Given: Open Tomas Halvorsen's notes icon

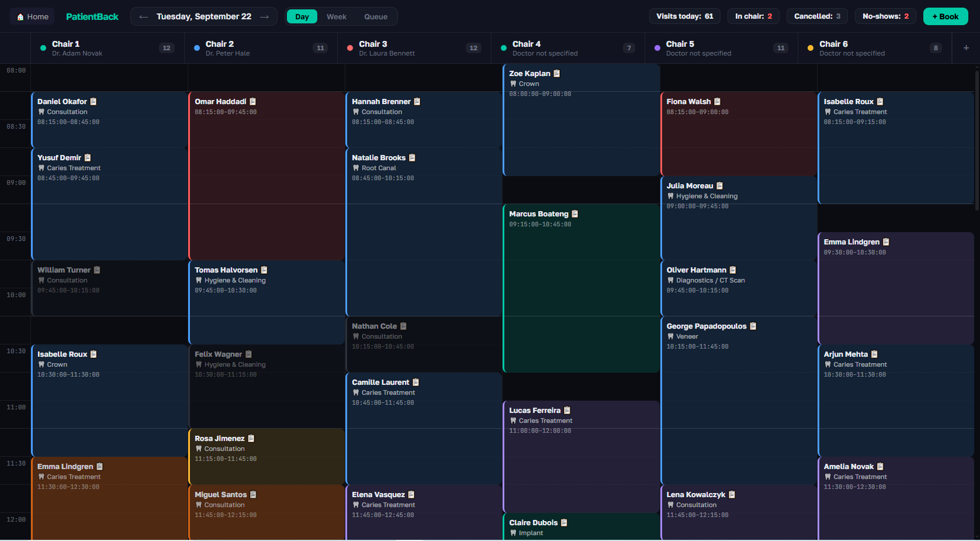Looking at the screenshot, I should [x=264, y=270].
